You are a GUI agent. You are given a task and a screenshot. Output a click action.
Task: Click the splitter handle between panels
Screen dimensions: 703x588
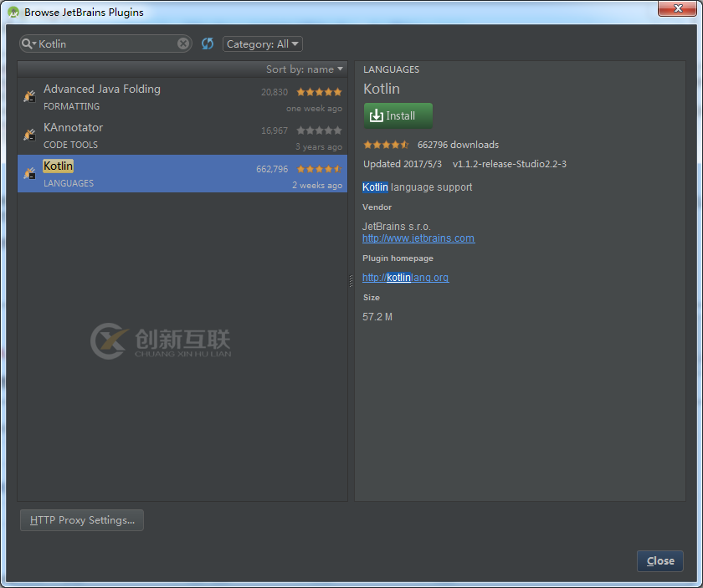coord(351,280)
